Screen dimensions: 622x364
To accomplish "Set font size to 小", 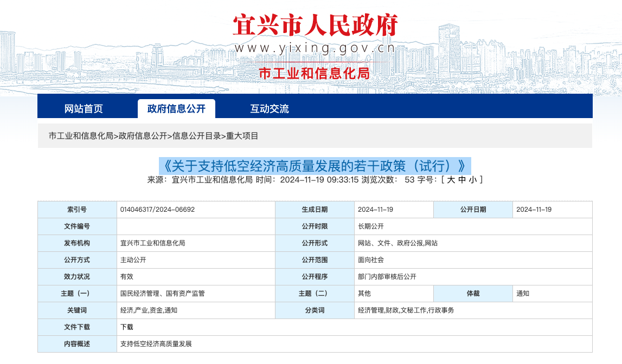I will point(472,180).
